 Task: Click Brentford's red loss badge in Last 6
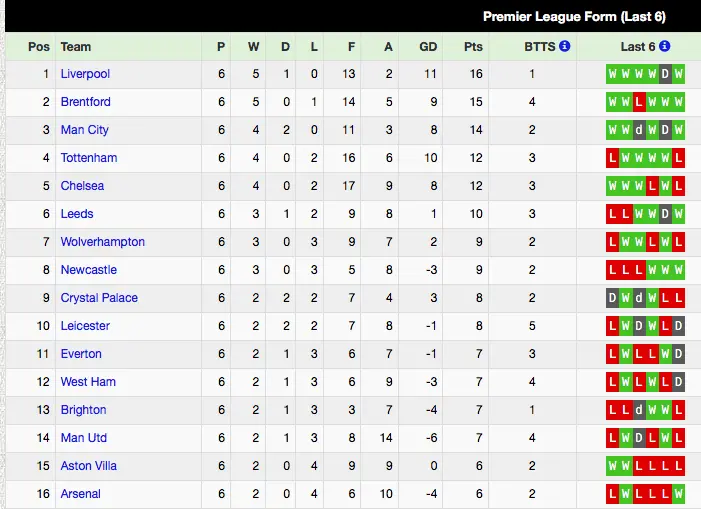(x=639, y=102)
